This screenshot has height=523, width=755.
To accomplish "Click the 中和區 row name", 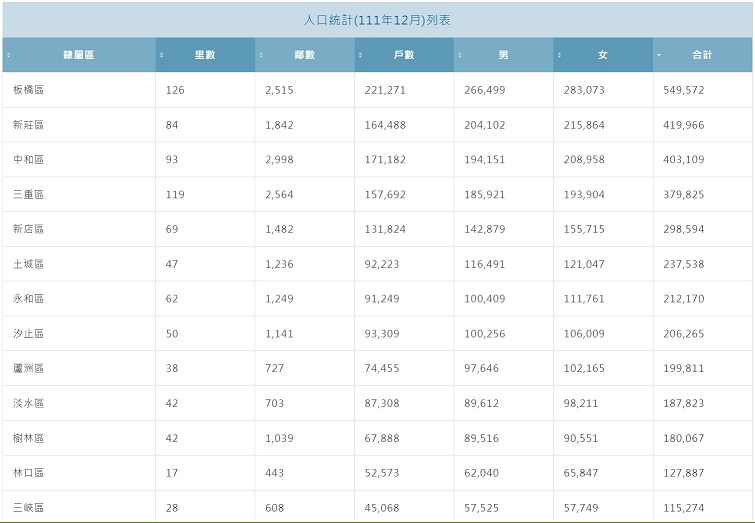I will coord(29,160).
